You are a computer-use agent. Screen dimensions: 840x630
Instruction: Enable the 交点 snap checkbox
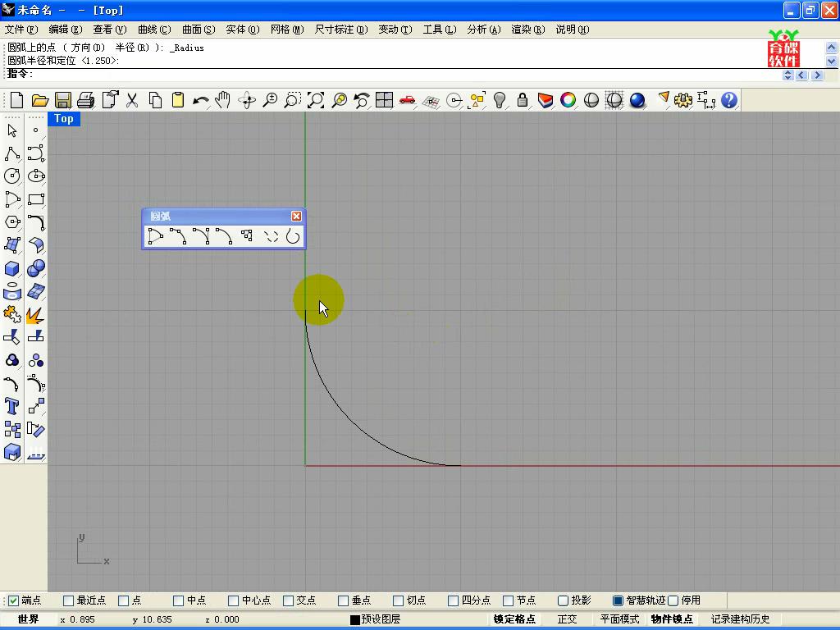(288, 600)
